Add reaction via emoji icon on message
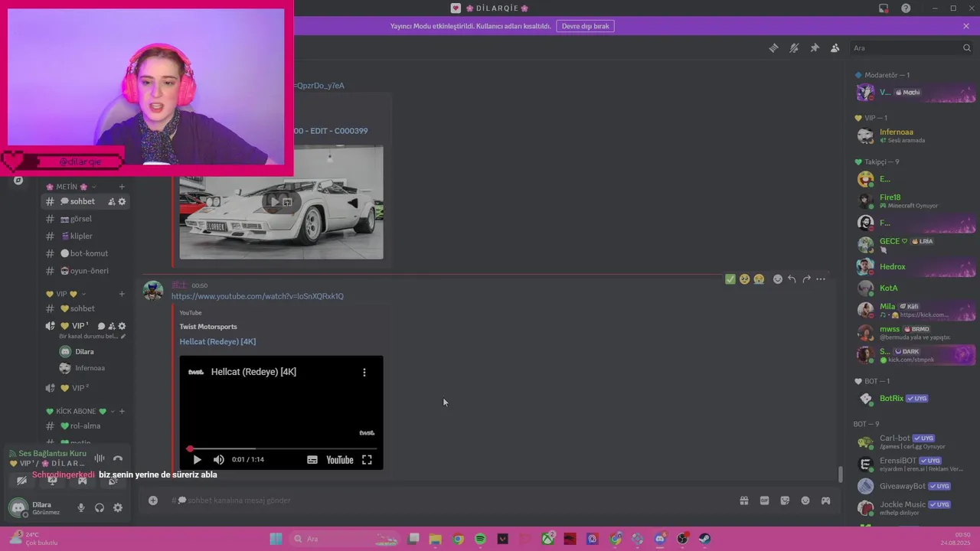This screenshot has width=980, height=551. point(778,279)
